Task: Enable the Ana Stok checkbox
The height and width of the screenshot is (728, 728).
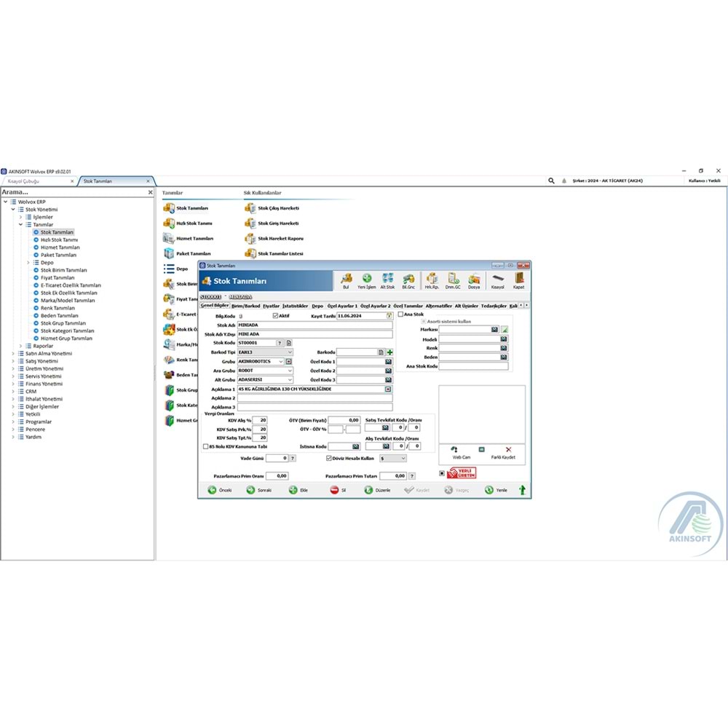Action: tap(401, 315)
